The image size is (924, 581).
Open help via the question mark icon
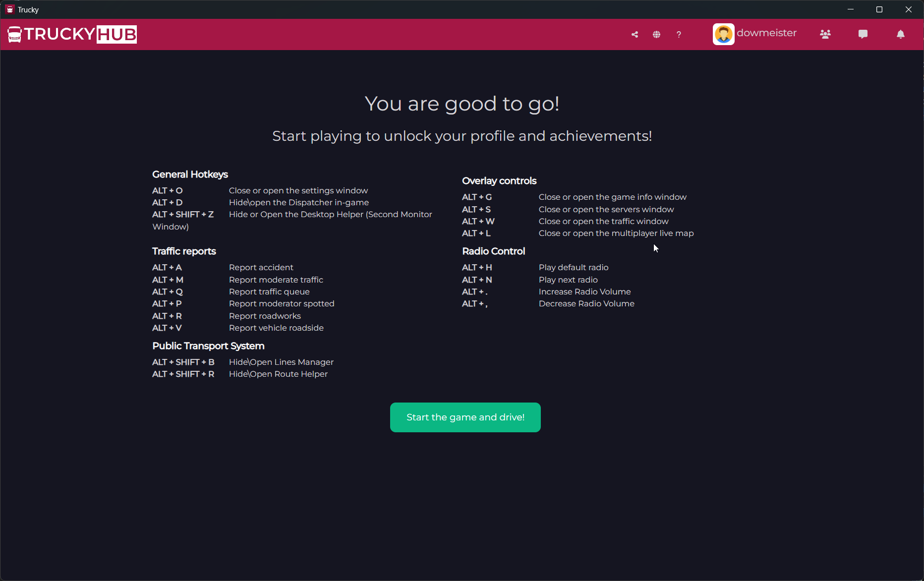[679, 34]
